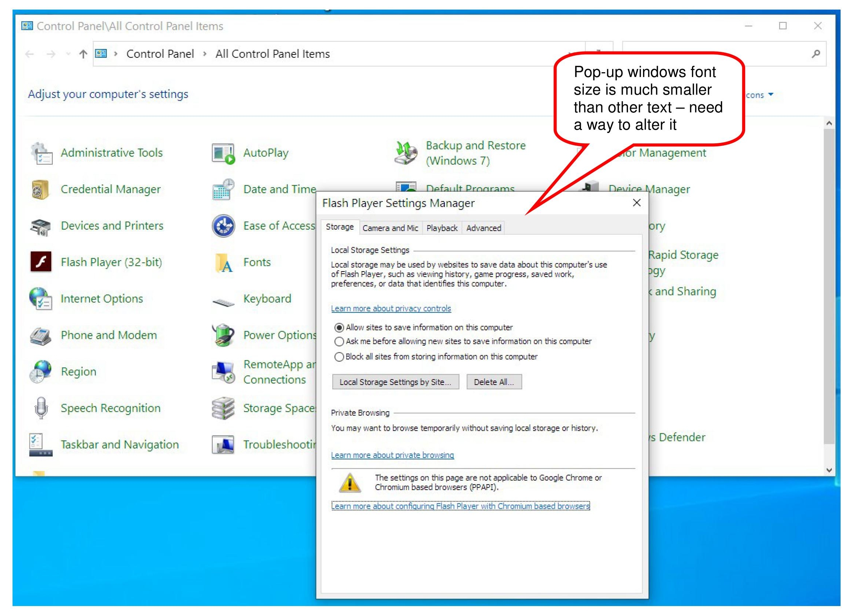This screenshot has height=616, width=852.
Task: Click the Credential Manager safe icon
Action: point(40,189)
